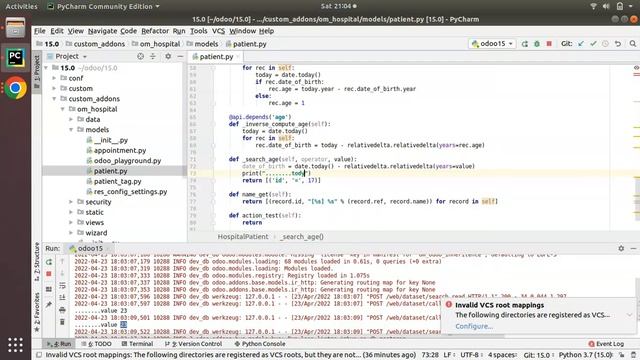Open the VCS menu
Image resolution: width=640 pixels, height=360 pixels.
pos(218,31)
